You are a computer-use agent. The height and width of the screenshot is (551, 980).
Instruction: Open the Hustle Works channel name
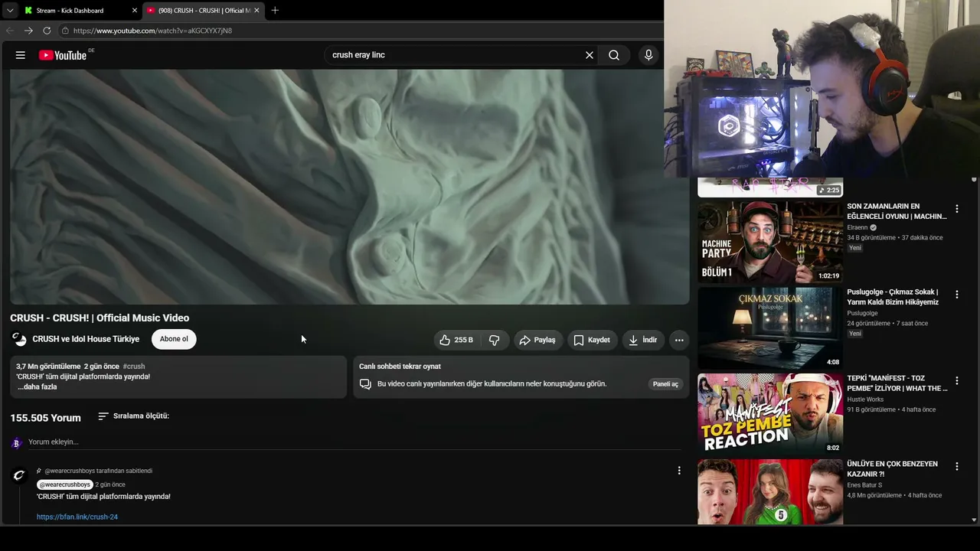(x=865, y=399)
